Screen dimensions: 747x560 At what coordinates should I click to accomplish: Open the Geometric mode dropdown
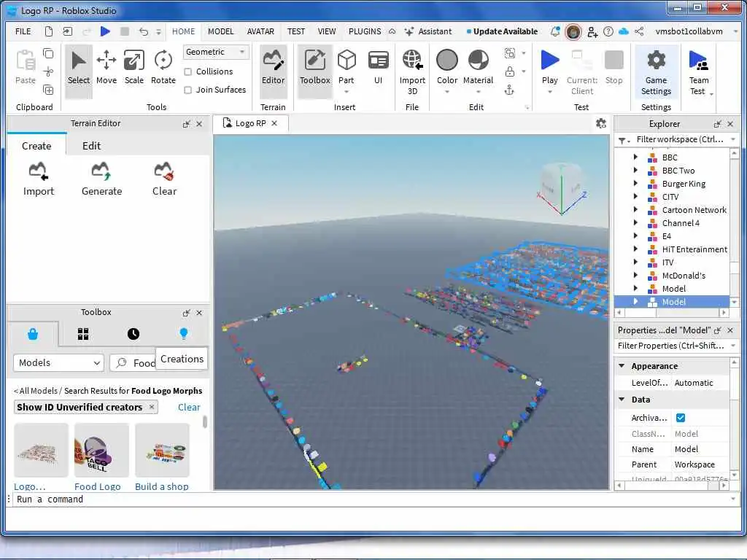tap(215, 52)
